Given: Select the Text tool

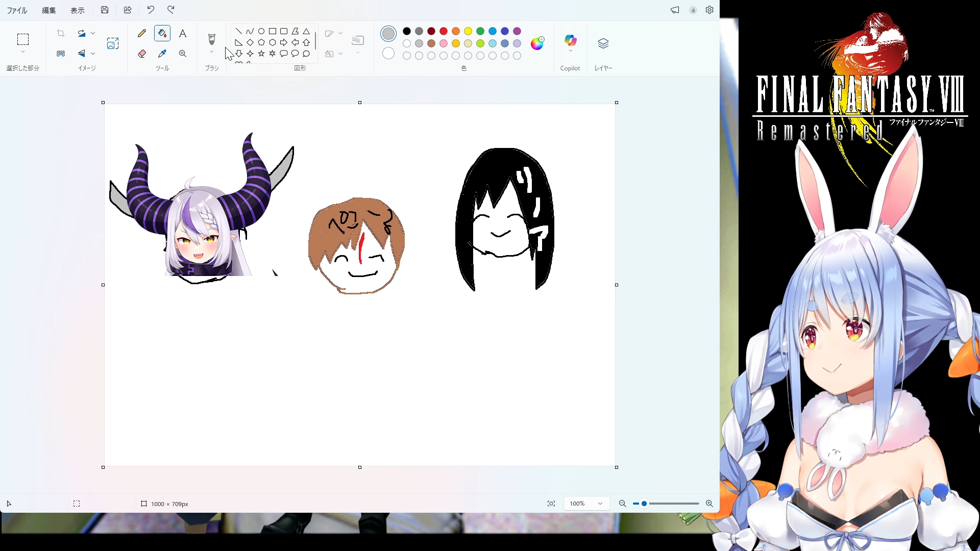Looking at the screenshot, I should (x=183, y=34).
